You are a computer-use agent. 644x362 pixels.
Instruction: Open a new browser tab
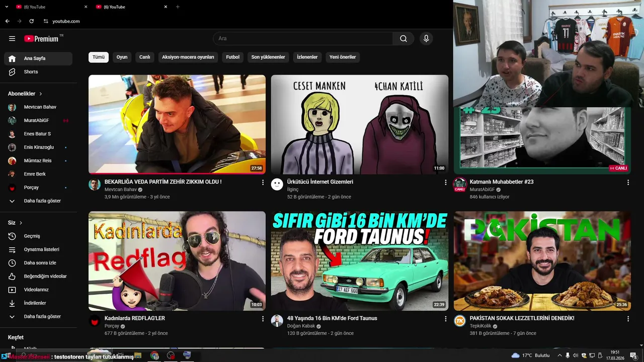coord(178,7)
